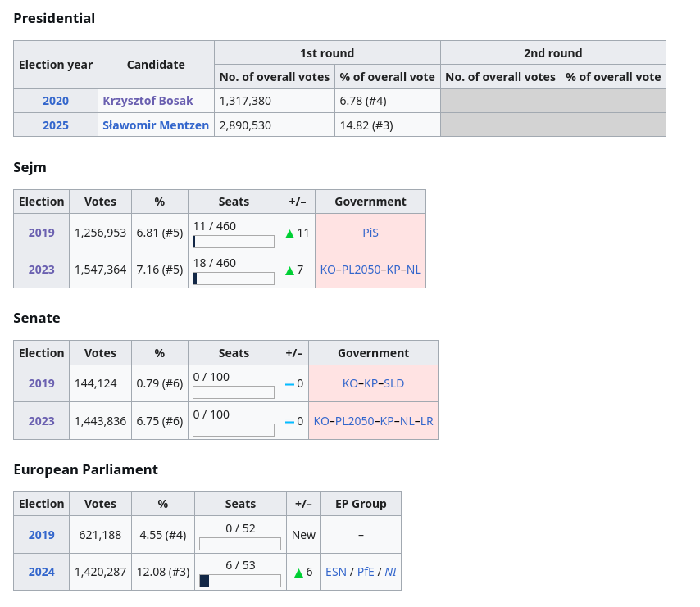This screenshot has width=700, height=607.
Task: Click NL in the Senate 2023 government cell
Action: [407, 421]
